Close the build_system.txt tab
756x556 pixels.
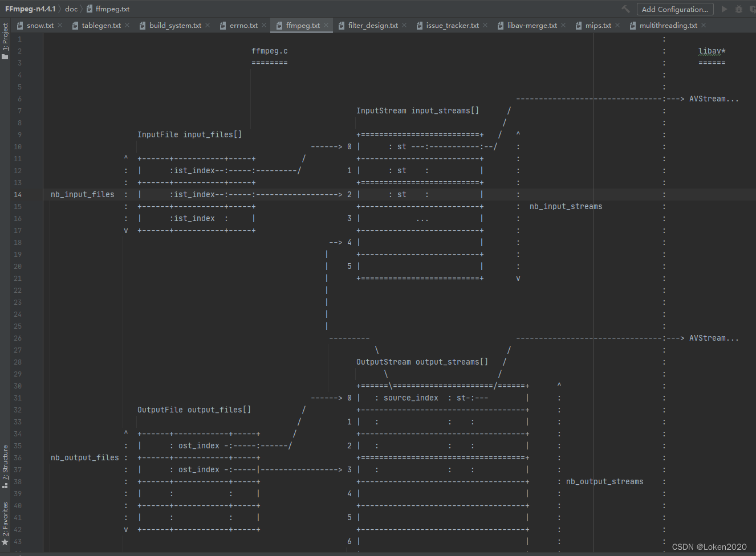pos(208,25)
